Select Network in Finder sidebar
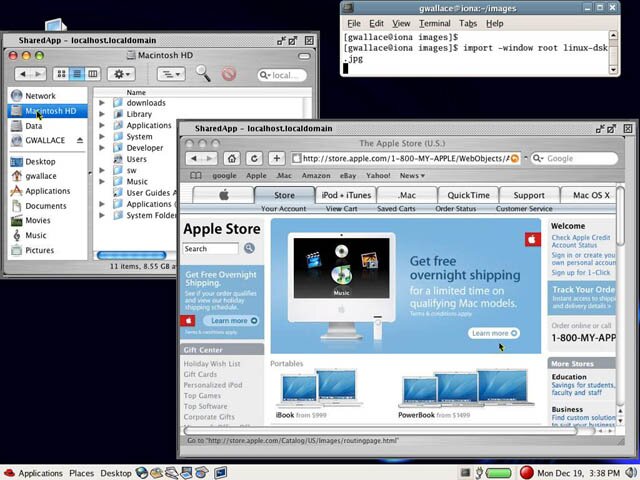 (47, 96)
